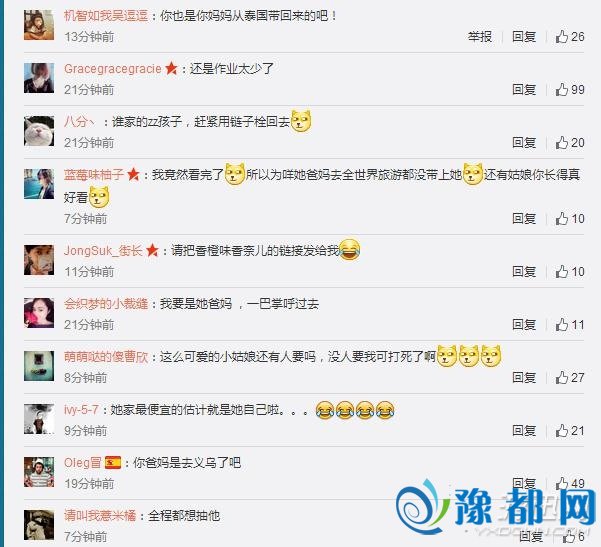This screenshot has height=547, width=601.
Task: Like 会织梦的小裁缝's comment with 11 likes
Action: click(570, 325)
